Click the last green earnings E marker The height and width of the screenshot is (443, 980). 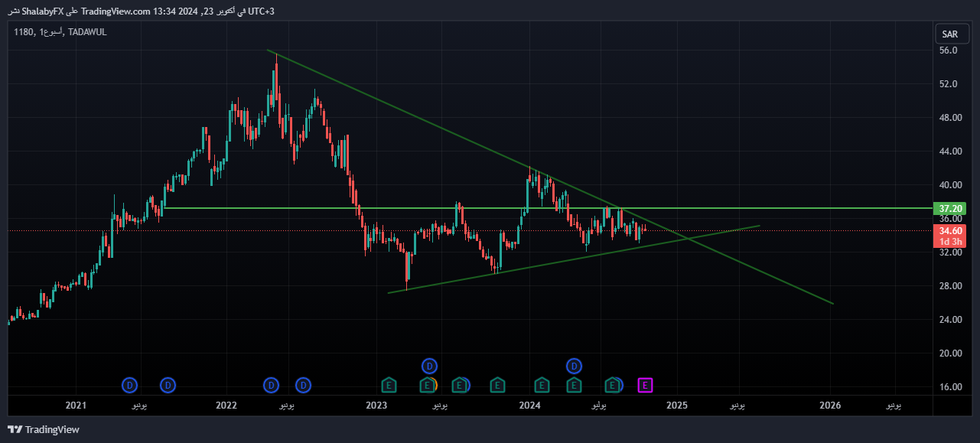pyautogui.click(x=613, y=385)
